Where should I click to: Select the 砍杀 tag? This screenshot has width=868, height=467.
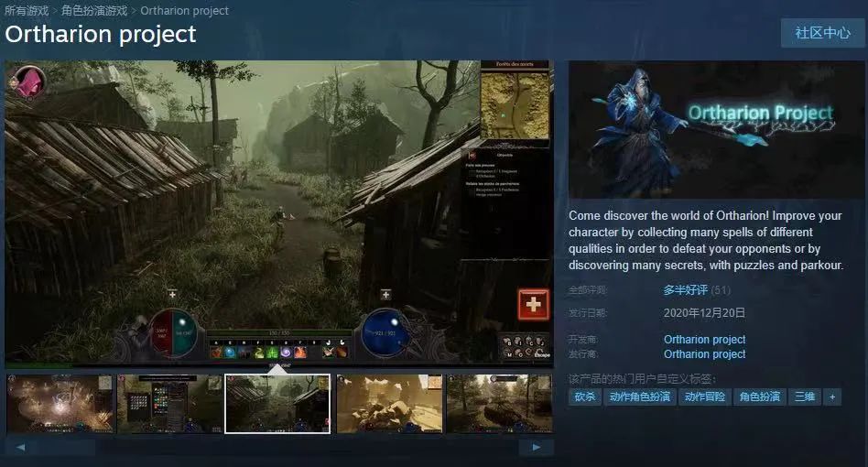coord(585,396)
